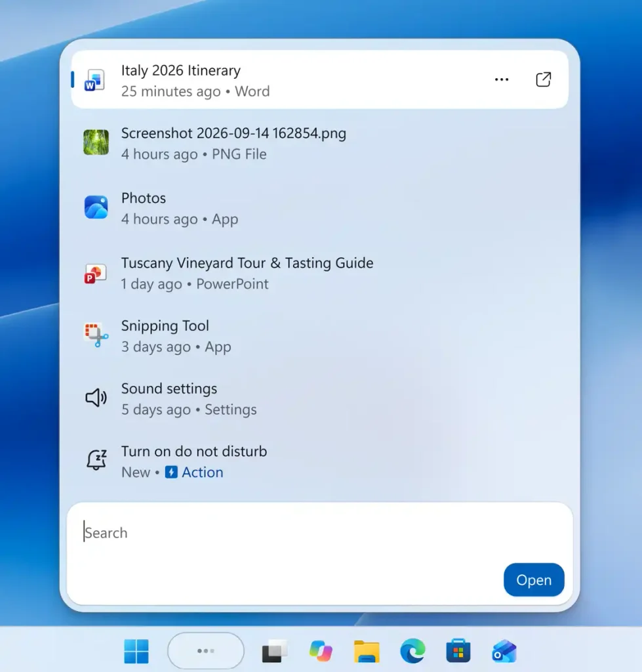
Task: Open more options for Italy 2026 Itinerary
Action: pos(502,79)
